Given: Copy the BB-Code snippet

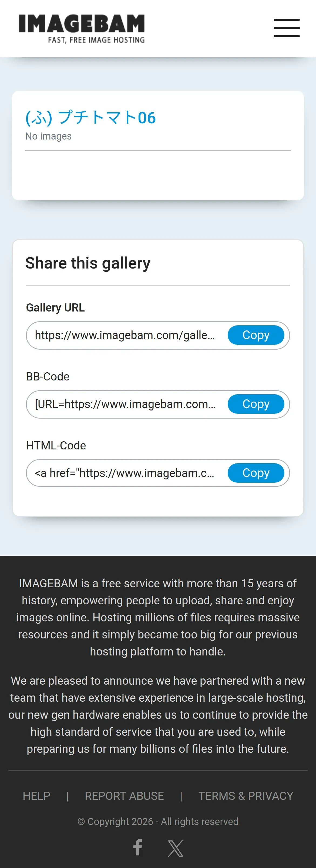Looking at the screenshot, I should click(x=256, y=404).
